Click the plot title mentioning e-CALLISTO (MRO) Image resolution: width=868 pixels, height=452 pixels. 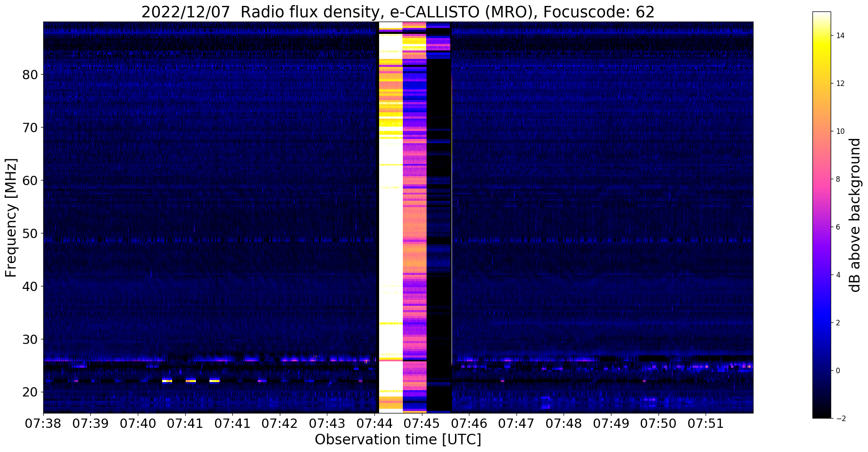coord(398,12)
